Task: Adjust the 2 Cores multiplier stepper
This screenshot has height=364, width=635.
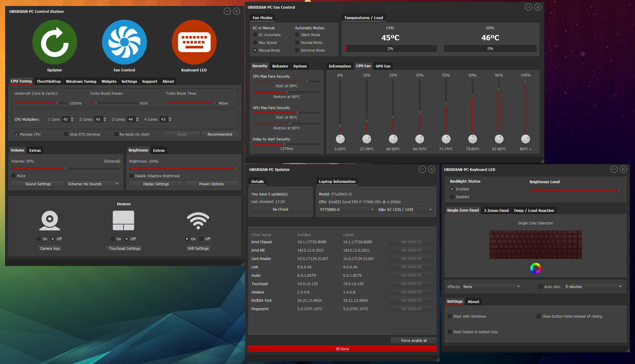Action: [x=105, y=119]
